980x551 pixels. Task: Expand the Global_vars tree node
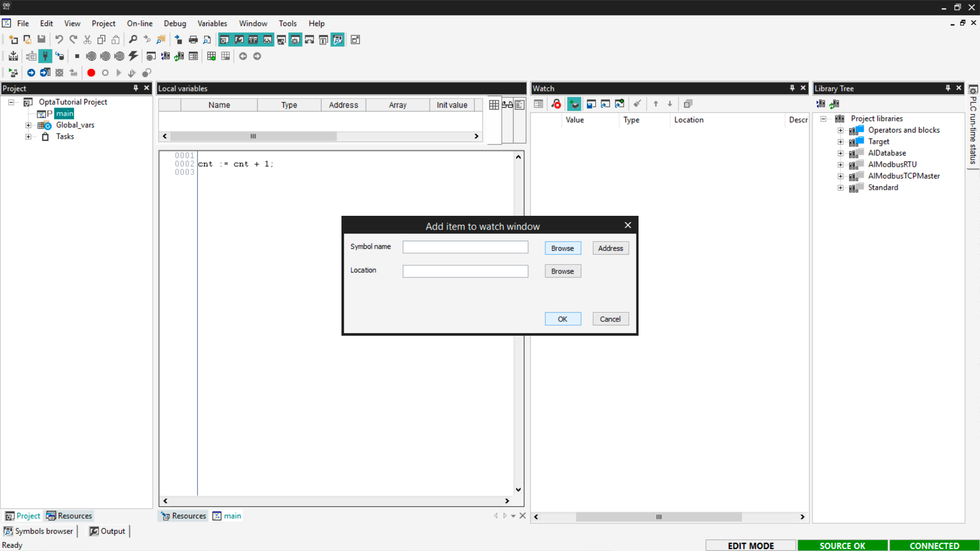pyautogui.click(x=29, y=125)
